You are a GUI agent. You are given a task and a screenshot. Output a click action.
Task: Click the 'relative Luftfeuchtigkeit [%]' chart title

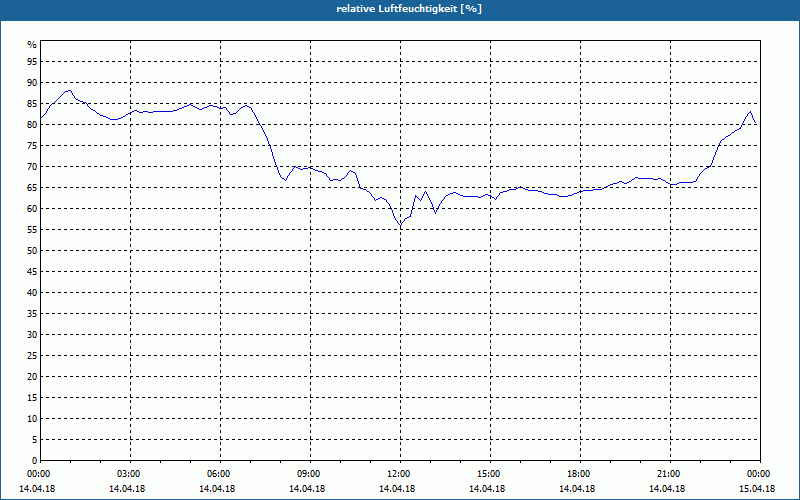tap(409, 9)
